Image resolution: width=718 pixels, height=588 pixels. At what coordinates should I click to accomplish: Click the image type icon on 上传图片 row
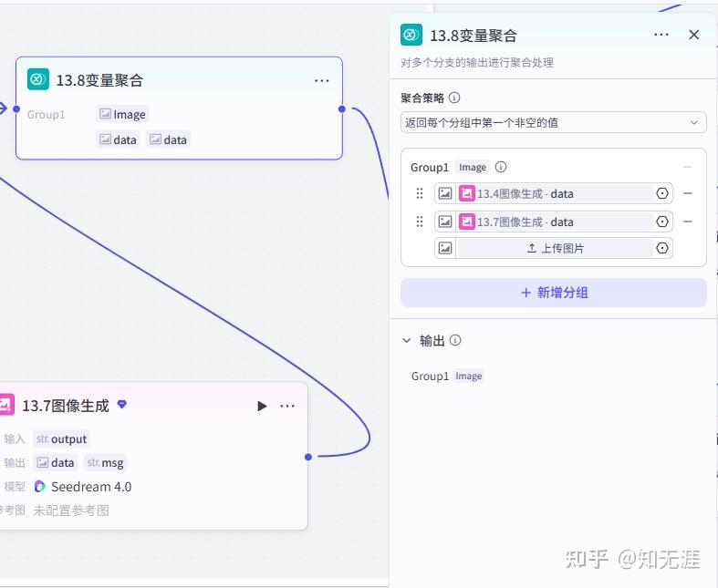(445, 248)
